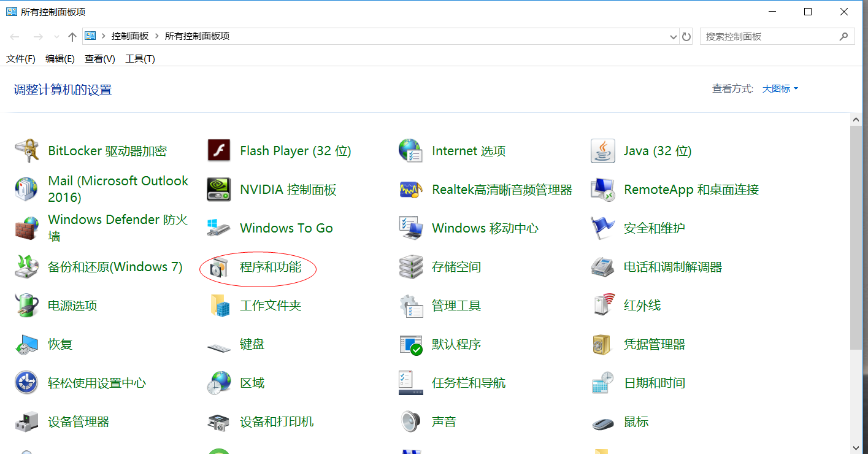Open the 鼠标 mouse icon
This screenshot has height=454, width=868.
(x=603, y=423)
